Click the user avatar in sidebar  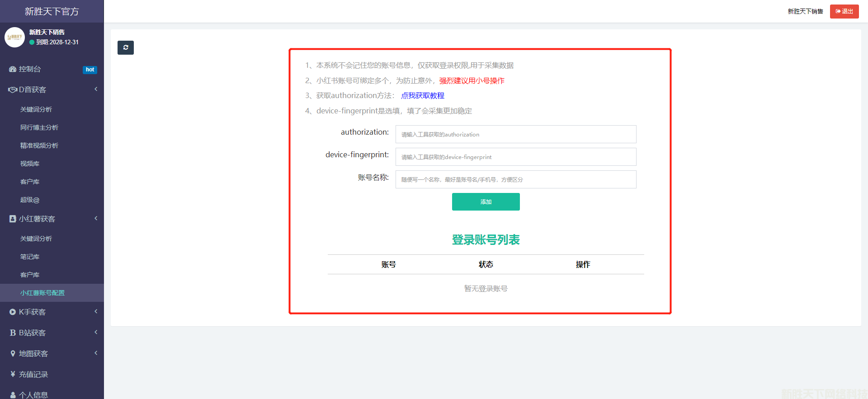[x=14, y=37]
